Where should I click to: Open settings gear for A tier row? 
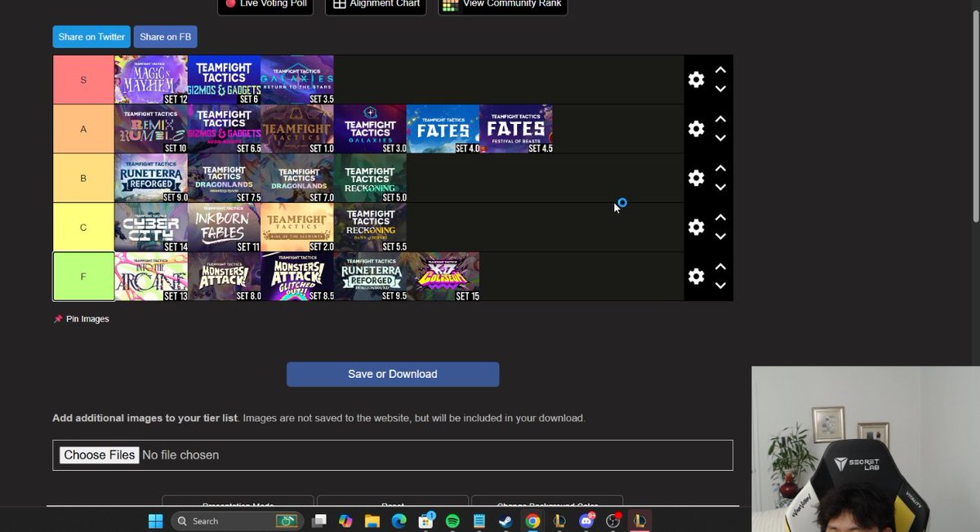[696, 129]
